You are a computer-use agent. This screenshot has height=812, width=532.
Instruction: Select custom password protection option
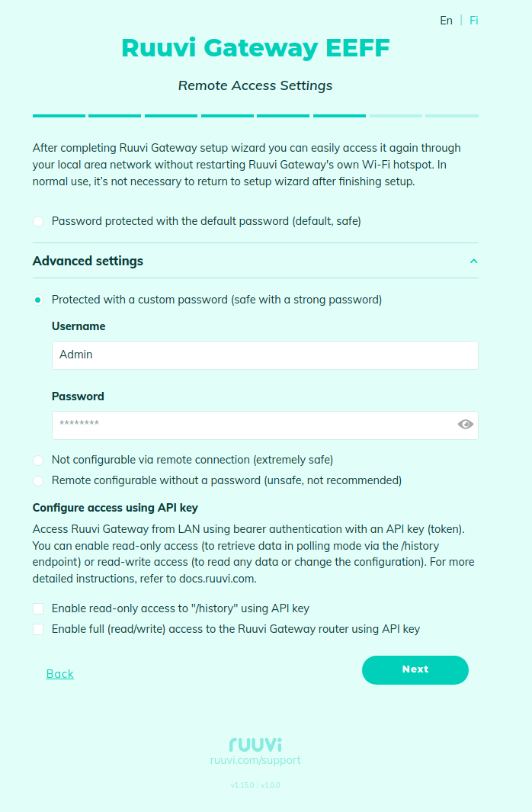pos(38,300)
